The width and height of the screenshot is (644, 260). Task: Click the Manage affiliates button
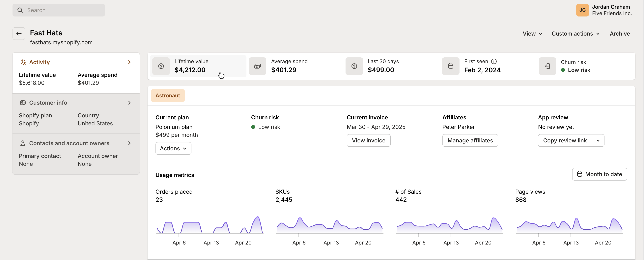click(x=470, y=140)
